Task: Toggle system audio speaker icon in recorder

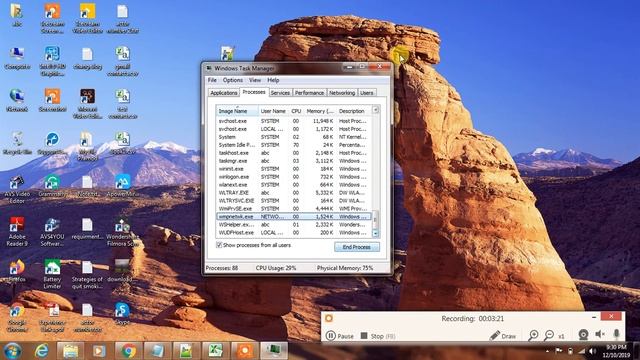Action: pyautogui.click(x=600, y=335)
